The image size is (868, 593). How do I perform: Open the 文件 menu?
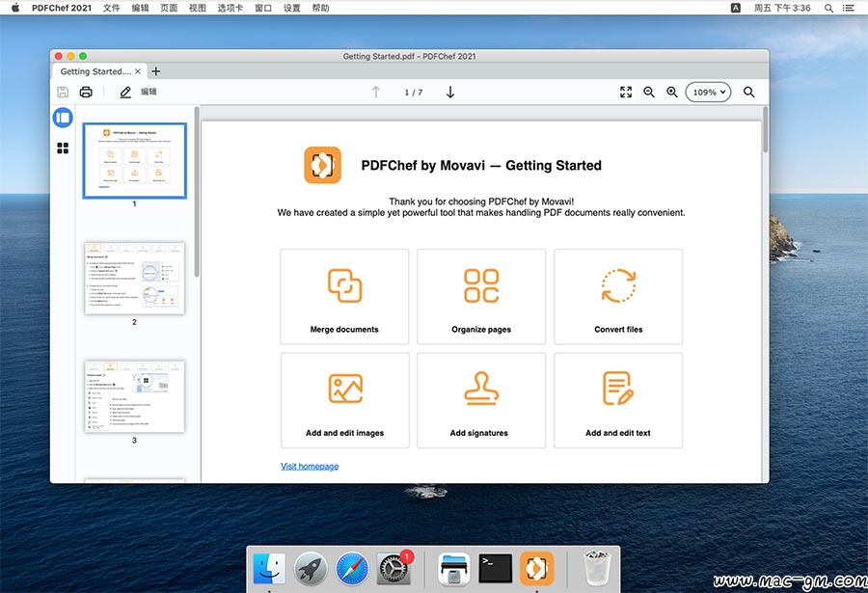coord(111,8)
